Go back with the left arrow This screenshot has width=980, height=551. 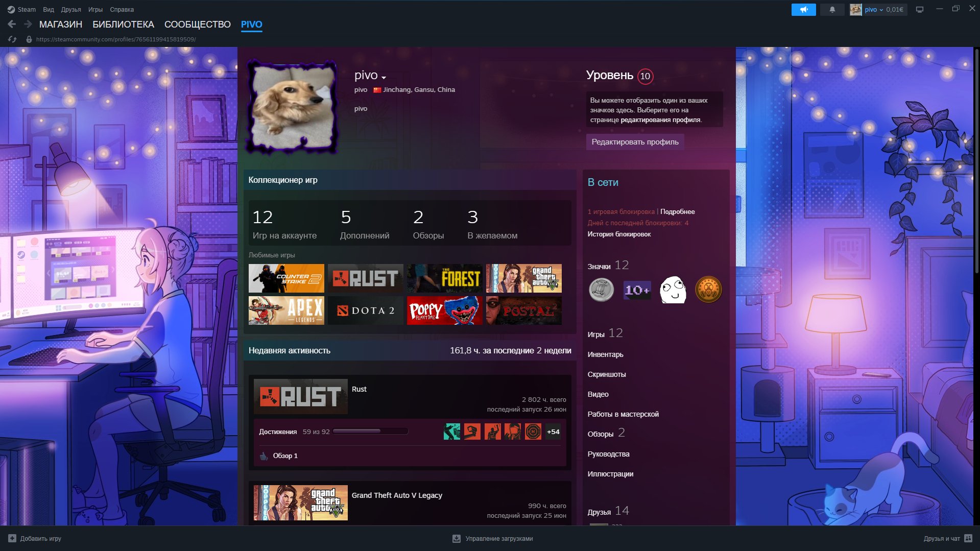pyautogui.click(x=12, y=24)
